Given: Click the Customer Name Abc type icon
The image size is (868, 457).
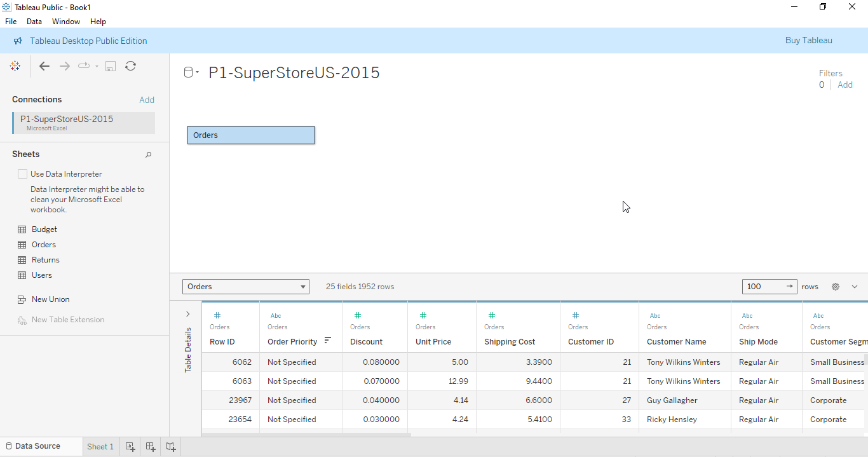Looking at the screenshot, I should click(655, 315).
